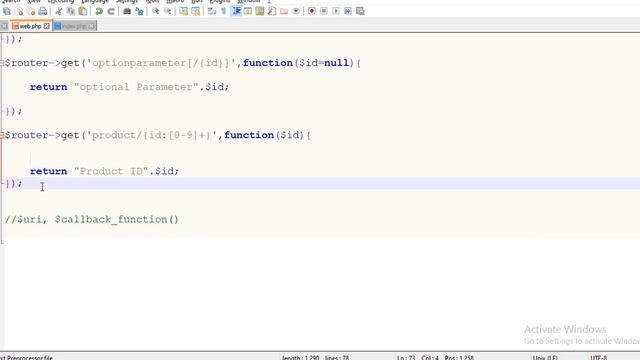Show the Document Map panel
Image resolution: width=640 pixels, height=360 pixels.
tap(260, 11)
